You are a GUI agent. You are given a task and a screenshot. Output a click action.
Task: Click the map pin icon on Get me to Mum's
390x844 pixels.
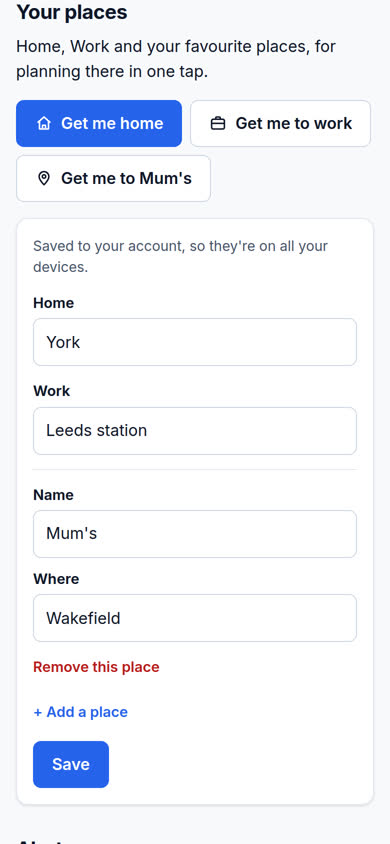(44, 179)
